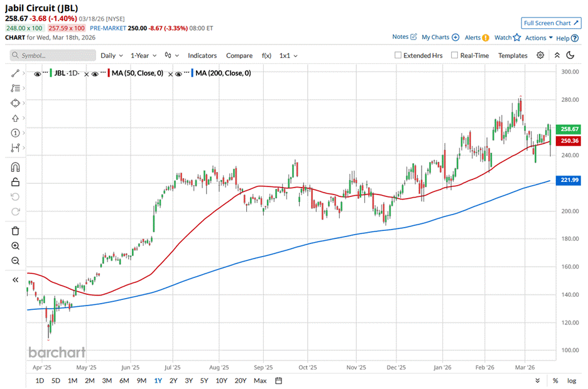Expand the shapes tool options arrow

pyautogui.click(x=24, y=103)
